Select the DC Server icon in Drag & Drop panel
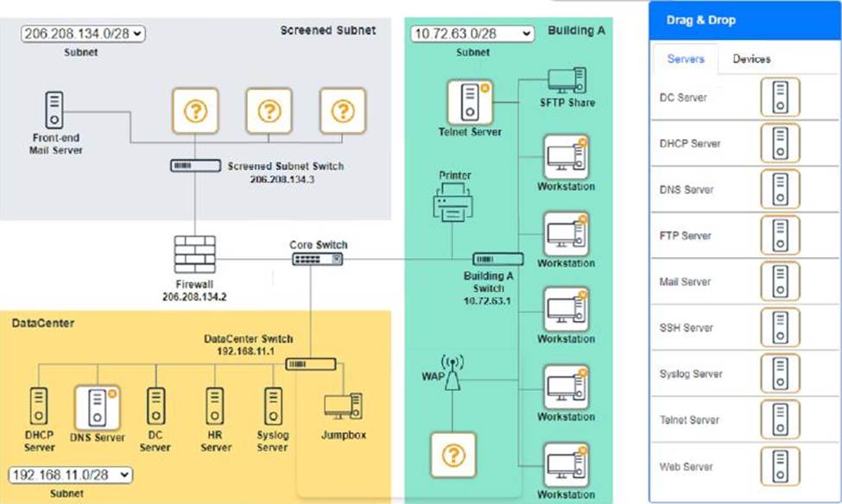842x504 pixels. [780, 97]
